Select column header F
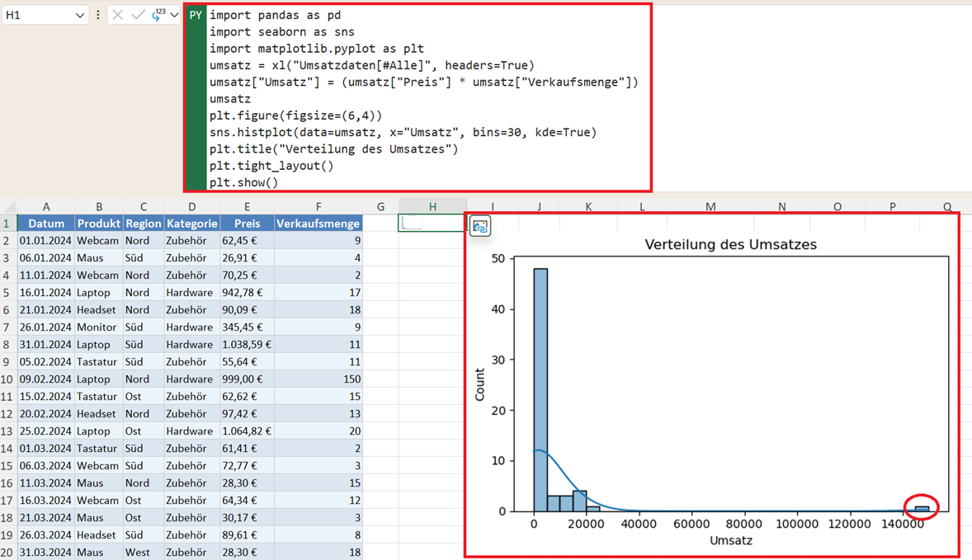Image resolution: width=972 pixels, height=560 pixels. [x=318, y=206]
